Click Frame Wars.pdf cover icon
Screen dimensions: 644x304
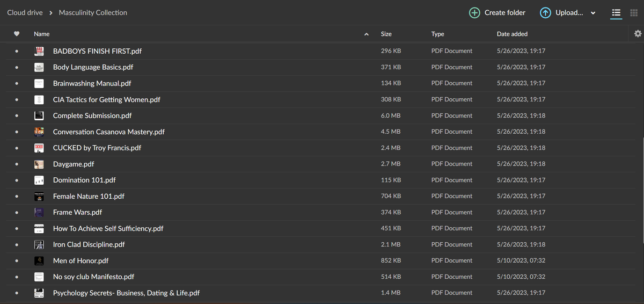click(39, 212)
